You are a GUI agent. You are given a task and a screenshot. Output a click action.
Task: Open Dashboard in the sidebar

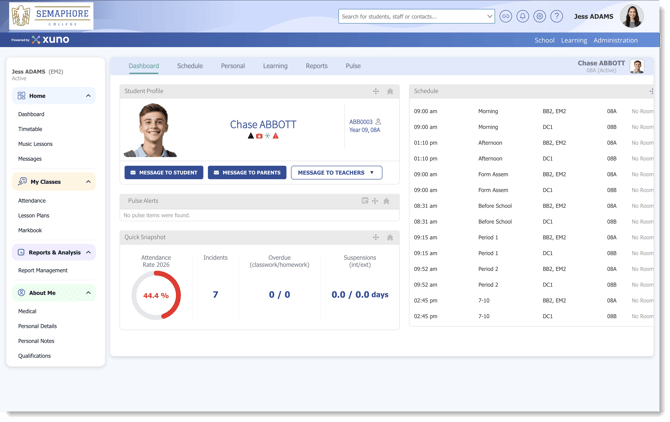pos(31,114)
